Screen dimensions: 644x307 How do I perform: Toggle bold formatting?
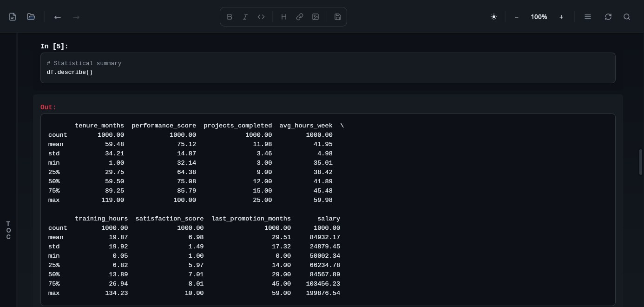coord(230,17)
